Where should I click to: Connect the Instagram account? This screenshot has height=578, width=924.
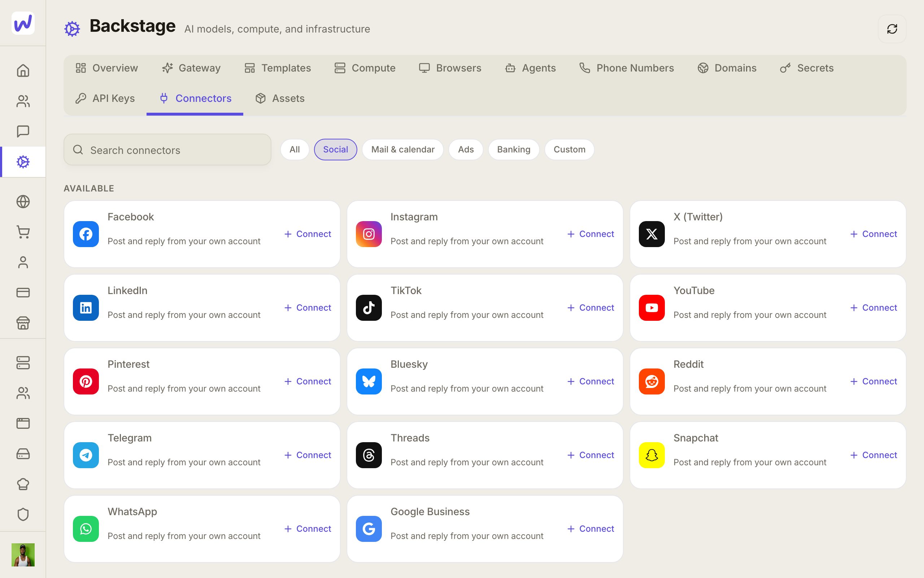click(x=590, y=234)
